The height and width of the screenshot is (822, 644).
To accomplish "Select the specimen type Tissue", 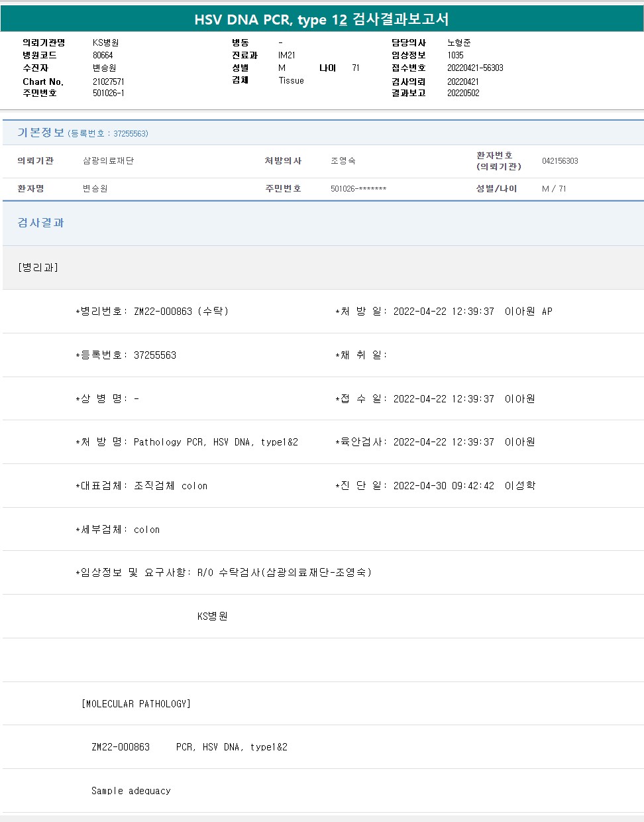I will click(x=291, y=81).
